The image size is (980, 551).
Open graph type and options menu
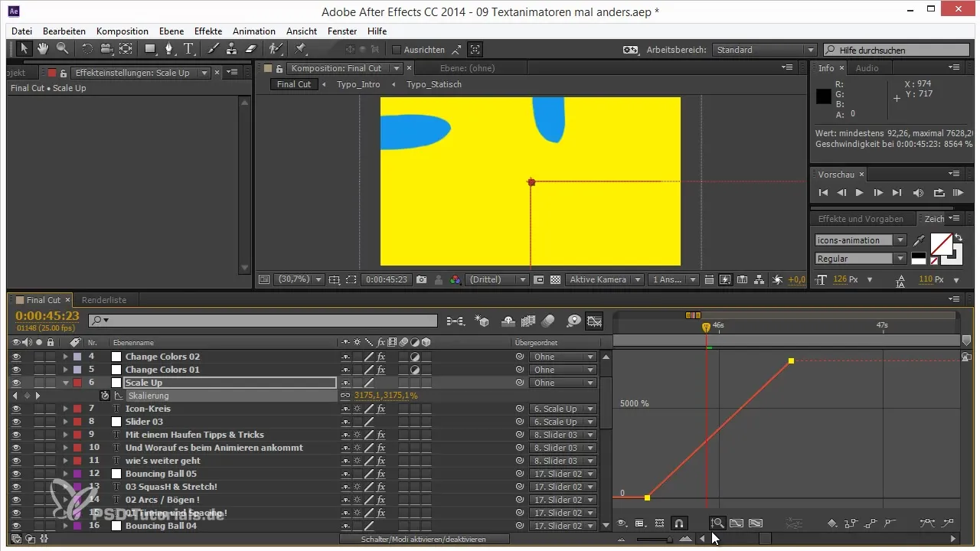640,523
